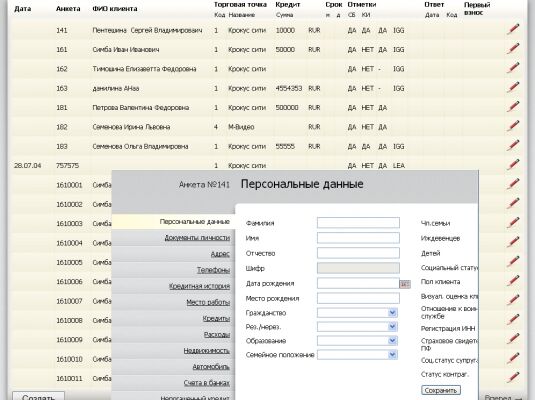Click the Анкета column header
This screenshot has width=535, height=400.
(x=68, y=9)
